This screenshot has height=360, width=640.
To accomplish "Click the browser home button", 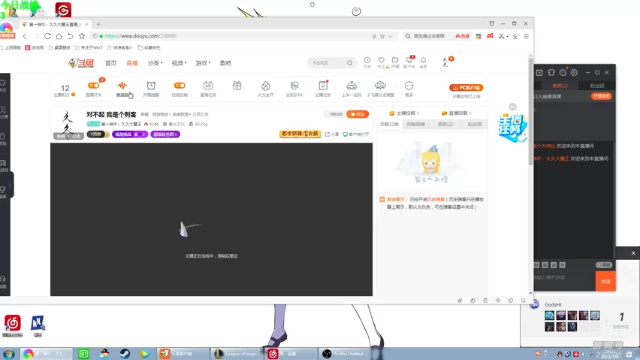I will [x=59, y=36].
